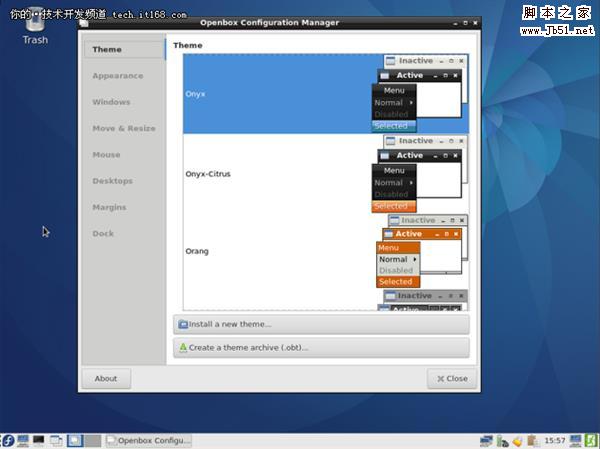This screenshot has height=449, width=600.
Task: Switch to the first workspace in pager
Action: click(75, 441)
